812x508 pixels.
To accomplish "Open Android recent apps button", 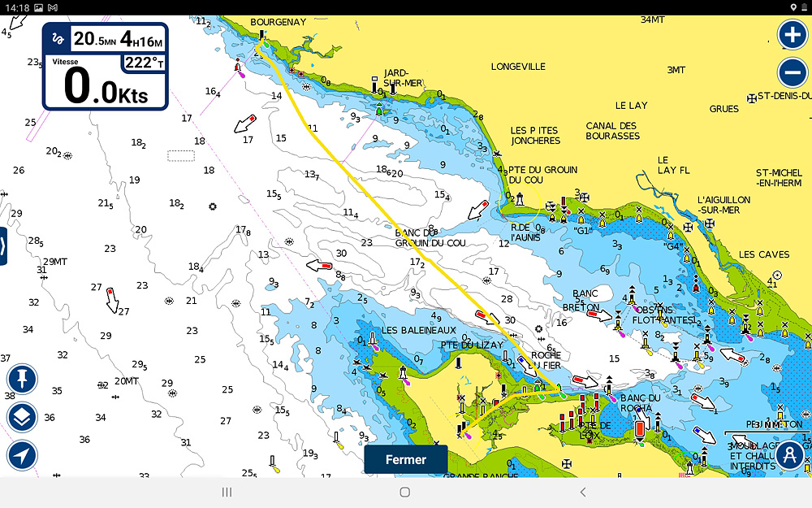I will click(227, 492).
